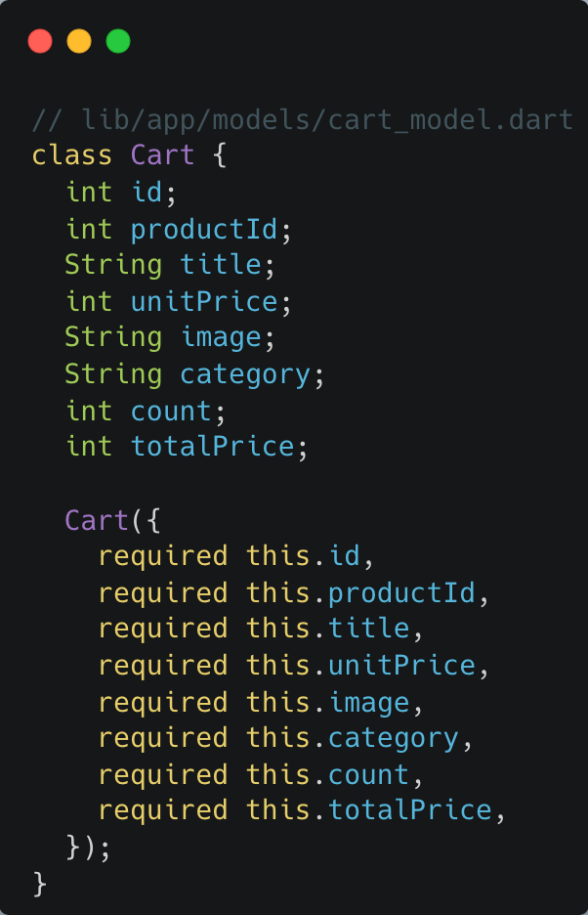
Task: Click the unitPrice field name in declaration
Action: [205, 301]
